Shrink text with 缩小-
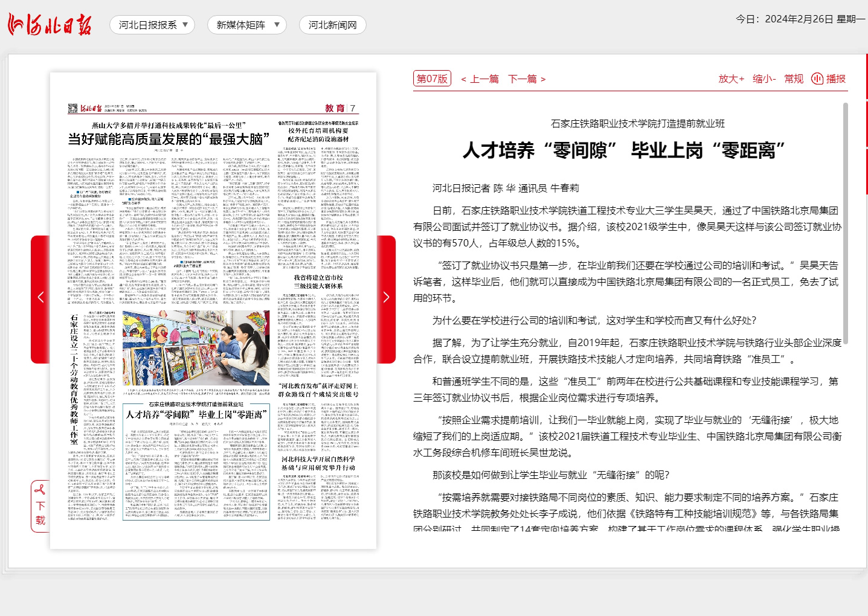Screen dimensions: 868x616 click(764, 79)
